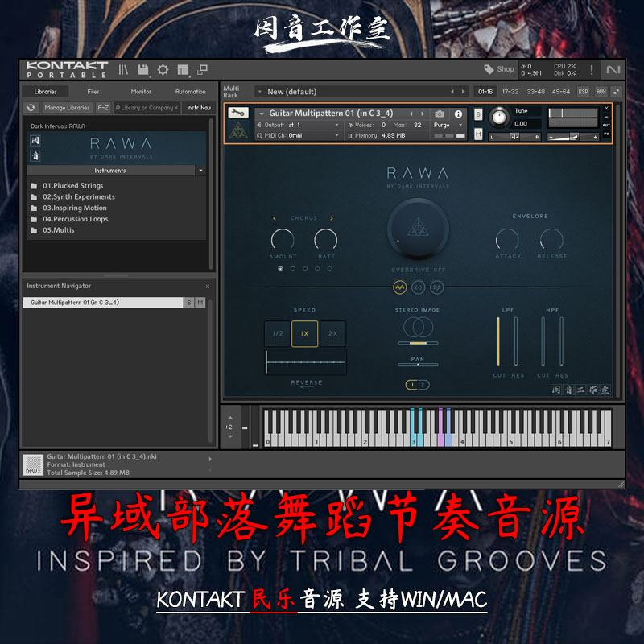Switch chorus to previous effect arrow
The width and height of the screenshot is (644, 644).
[x=275, y=218]
